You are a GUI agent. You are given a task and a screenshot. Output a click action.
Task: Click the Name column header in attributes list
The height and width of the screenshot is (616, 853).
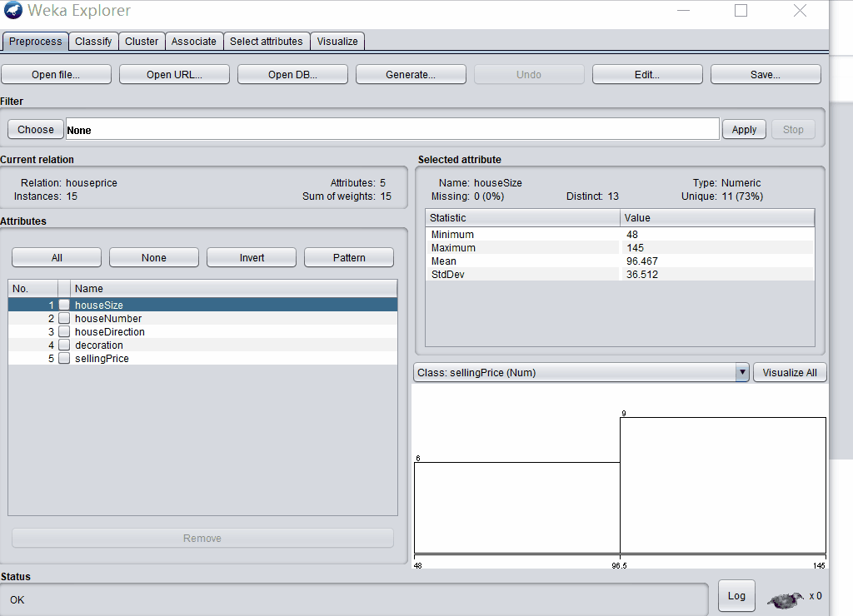click(234, 288)
